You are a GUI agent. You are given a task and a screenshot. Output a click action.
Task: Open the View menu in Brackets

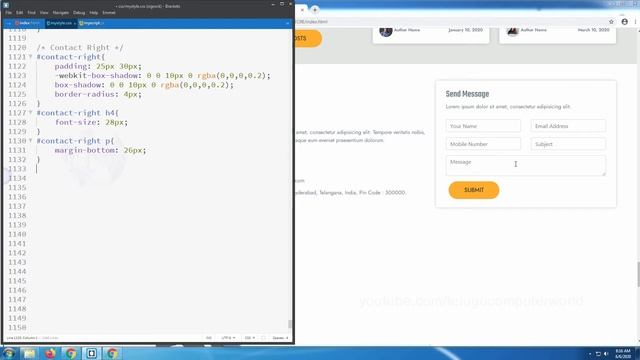coord(44,13)
